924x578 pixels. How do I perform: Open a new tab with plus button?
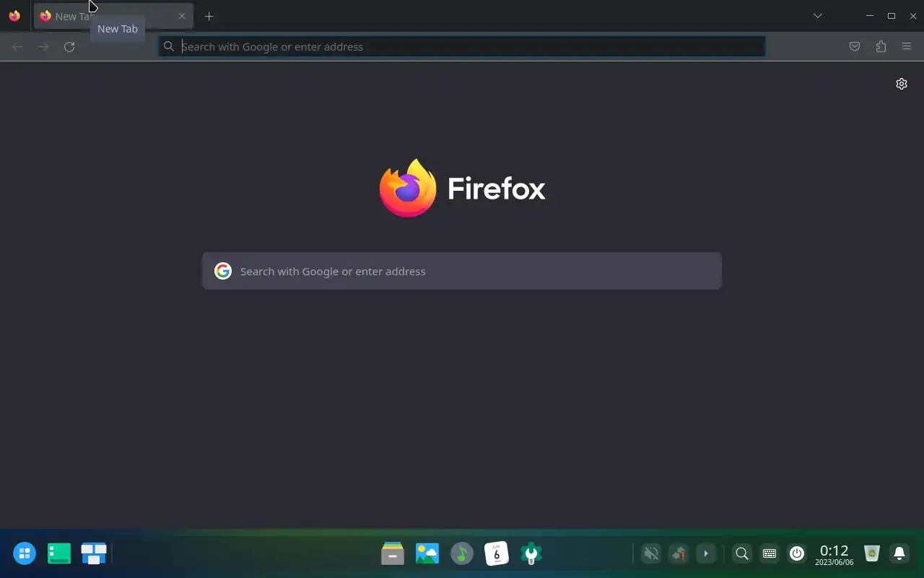click(209, 16)
